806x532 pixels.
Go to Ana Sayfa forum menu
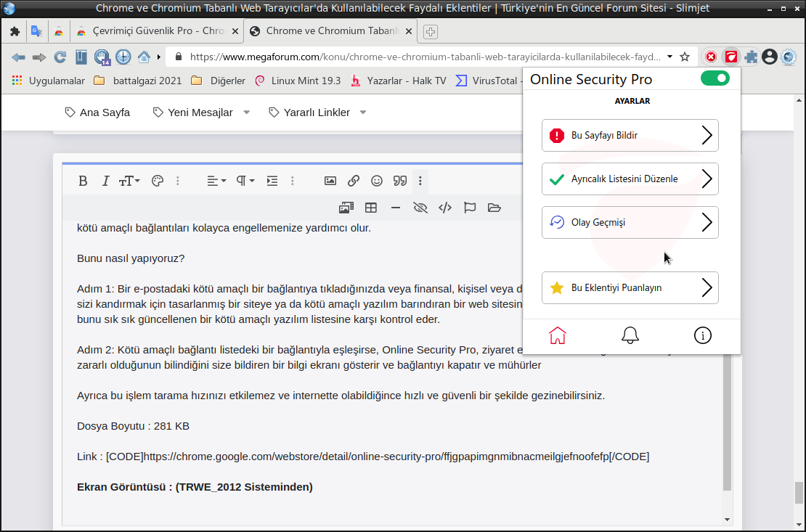tap(98, 112)
